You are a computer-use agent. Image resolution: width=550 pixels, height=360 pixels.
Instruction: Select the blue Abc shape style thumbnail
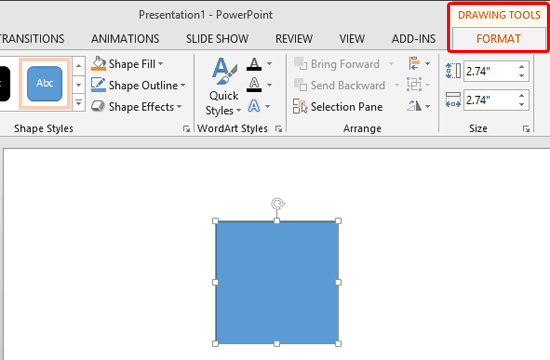45,84
